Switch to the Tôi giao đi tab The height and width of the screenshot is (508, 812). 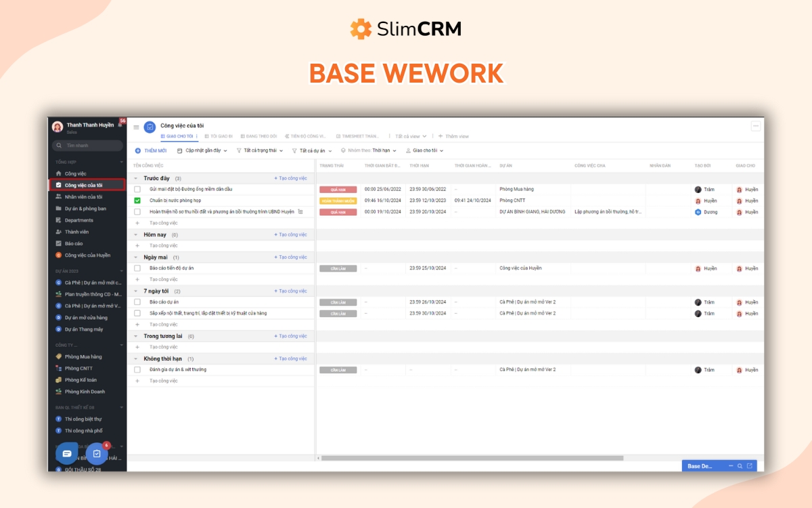pyautogui.click(x=219, y=136)
